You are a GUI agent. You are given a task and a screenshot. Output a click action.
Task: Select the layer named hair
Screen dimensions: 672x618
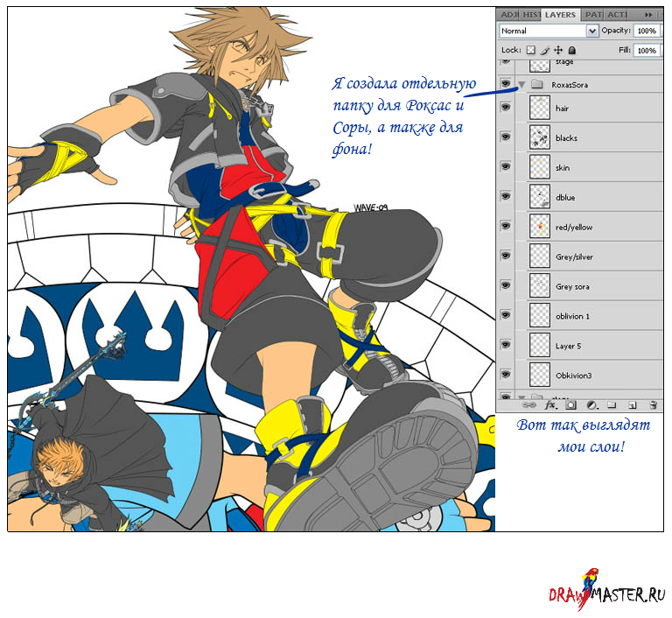pos(562,109)
